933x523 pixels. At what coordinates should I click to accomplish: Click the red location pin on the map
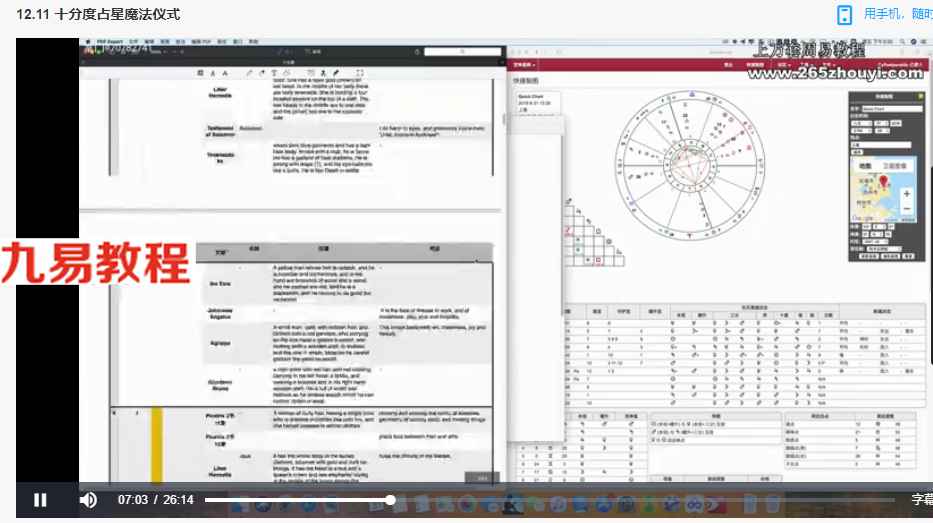tap(883, 181)
